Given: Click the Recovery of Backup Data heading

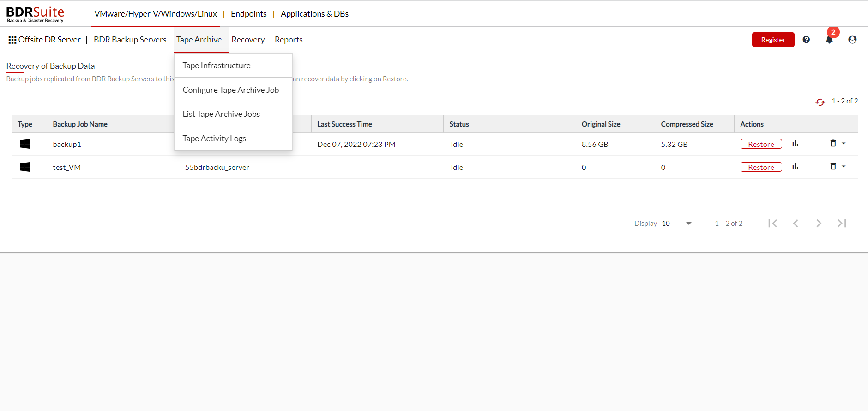Looking at the screenshot, I should (50, 66).
